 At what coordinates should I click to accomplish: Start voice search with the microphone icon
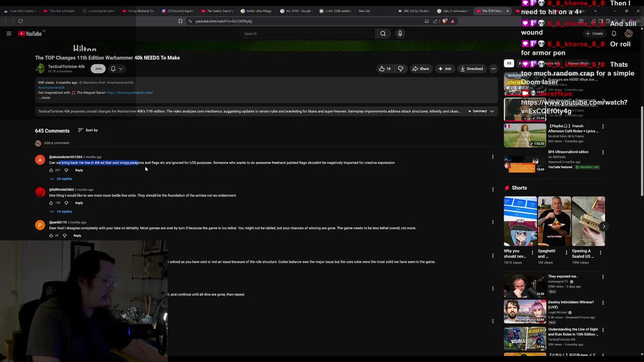(x=400, y=34)
